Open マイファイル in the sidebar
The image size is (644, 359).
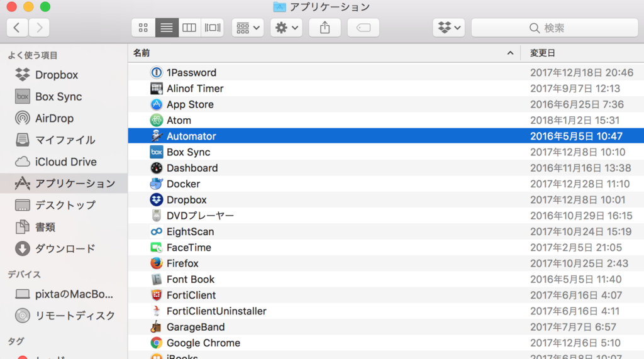point(64,140)
